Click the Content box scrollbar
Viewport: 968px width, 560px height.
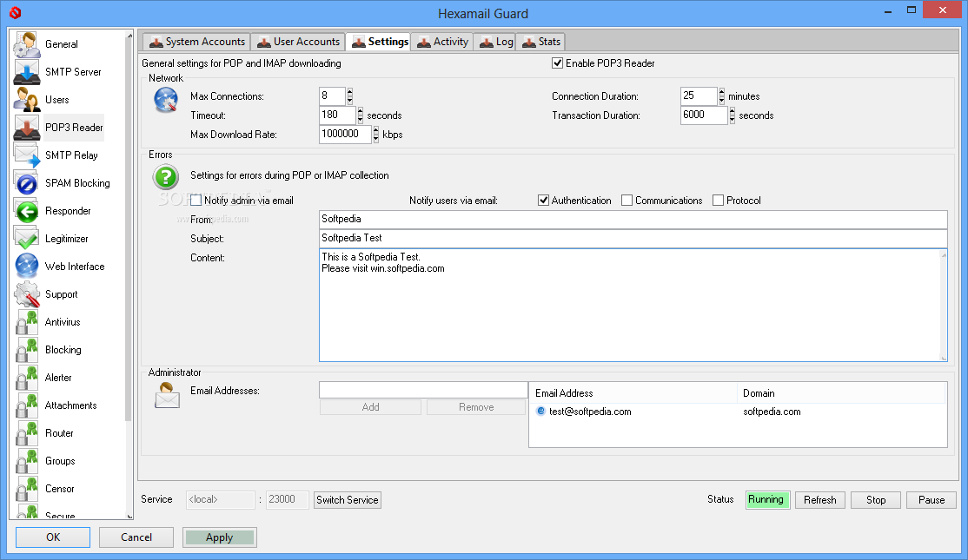[944, 306]
